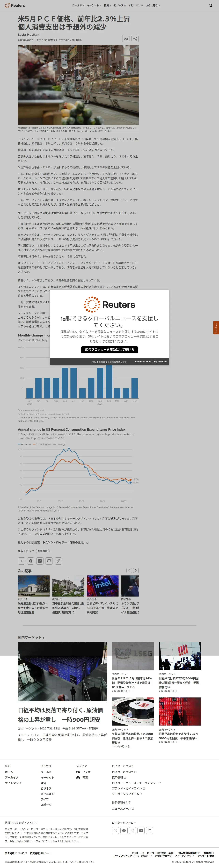Open お問い合わせ先 link at page bottom

[x=163, y=856]
